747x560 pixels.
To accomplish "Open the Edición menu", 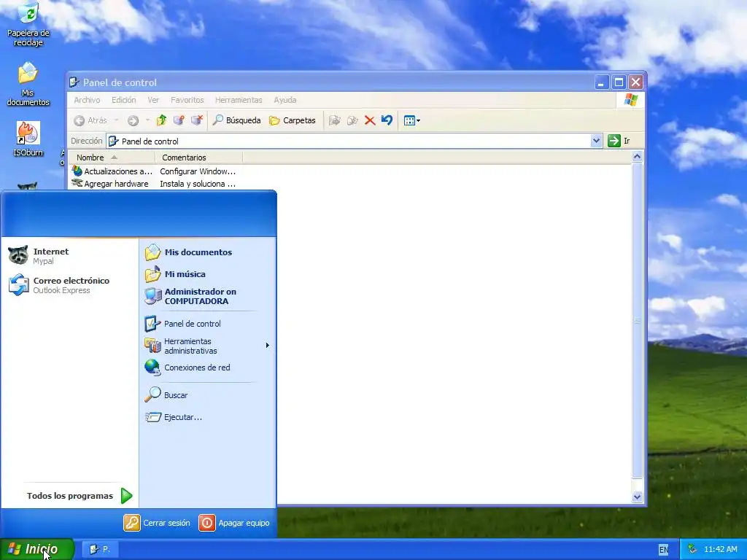I will click(123, 100).
